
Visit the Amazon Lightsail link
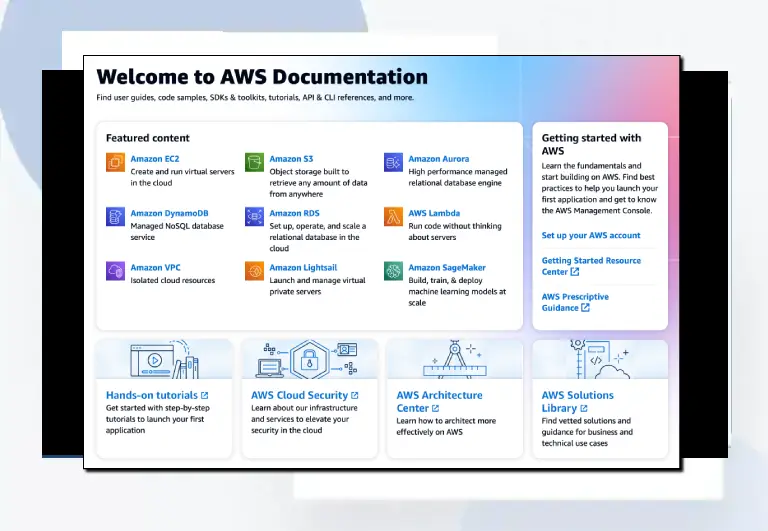(x=303, y=267)
